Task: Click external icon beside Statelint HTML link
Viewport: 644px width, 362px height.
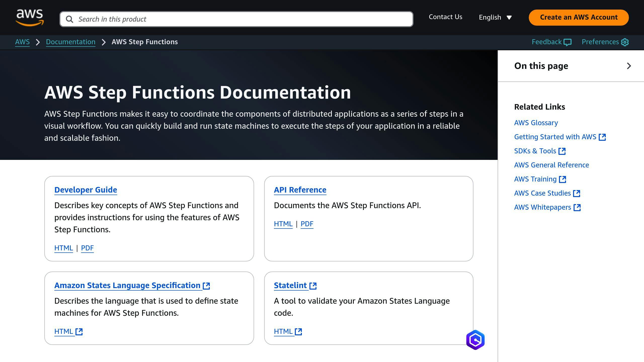Action: point(298,332)
